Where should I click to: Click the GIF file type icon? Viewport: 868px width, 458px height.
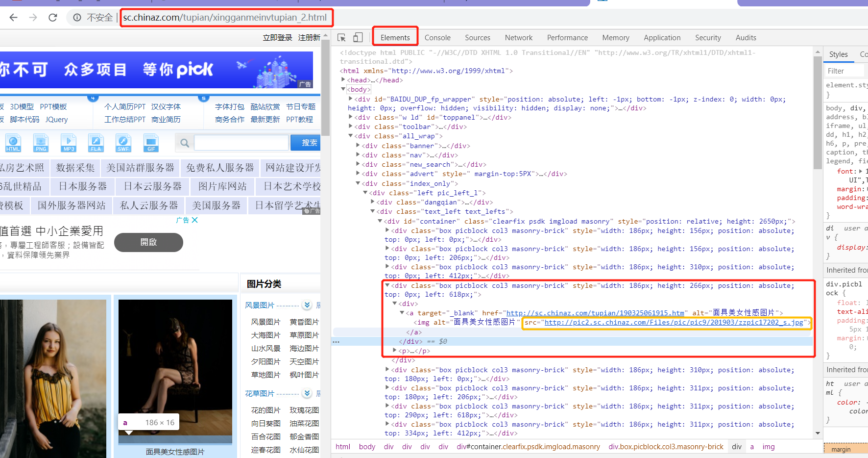point(151,143)
